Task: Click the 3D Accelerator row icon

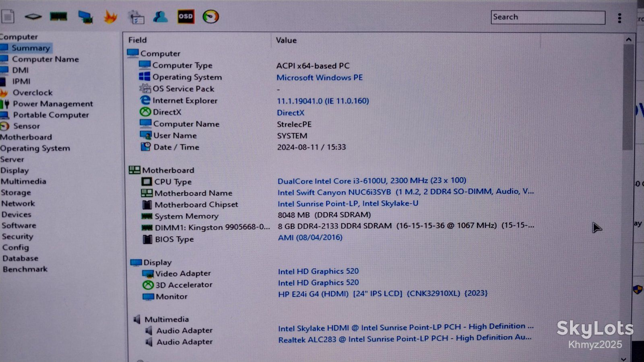Action: pos(148,285)
